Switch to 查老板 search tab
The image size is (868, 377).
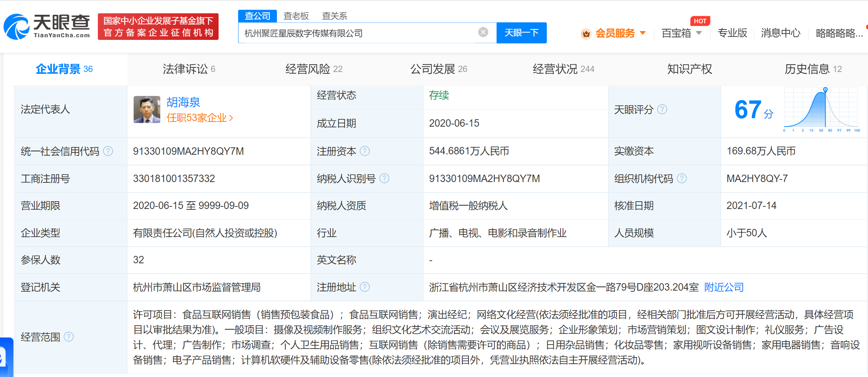296,16
